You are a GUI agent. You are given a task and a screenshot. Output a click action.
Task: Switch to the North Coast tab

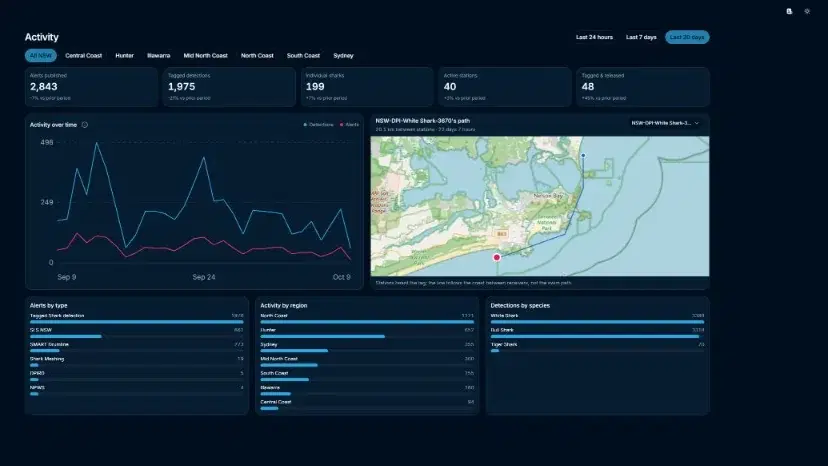click(257, 55)
